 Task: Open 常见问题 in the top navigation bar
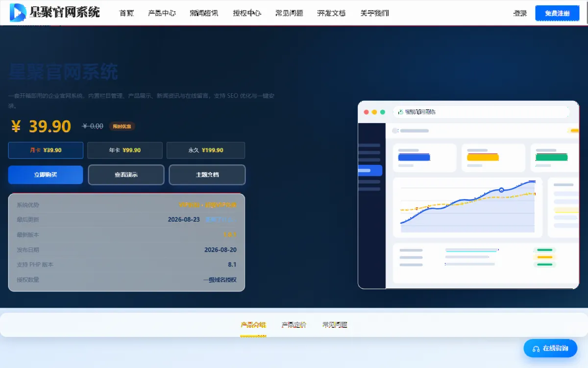pyautogui.click(x=289, y=13)
